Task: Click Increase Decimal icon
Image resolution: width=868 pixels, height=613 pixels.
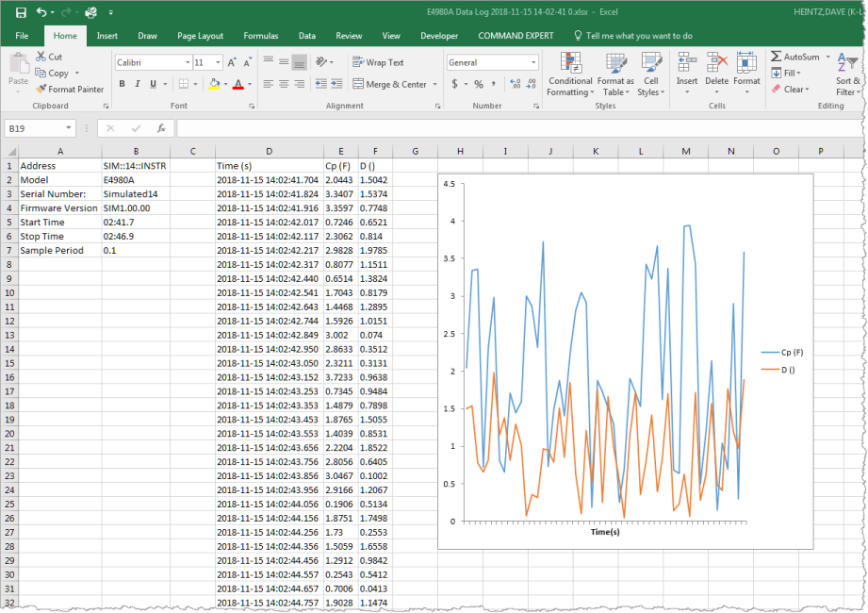Action: coord(515,84)
